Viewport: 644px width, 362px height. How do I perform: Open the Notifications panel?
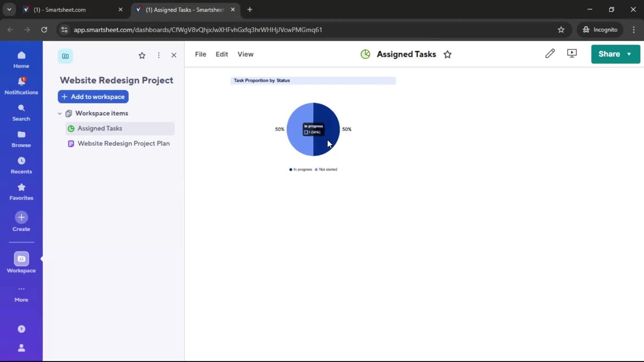click(x=21, y=85)
